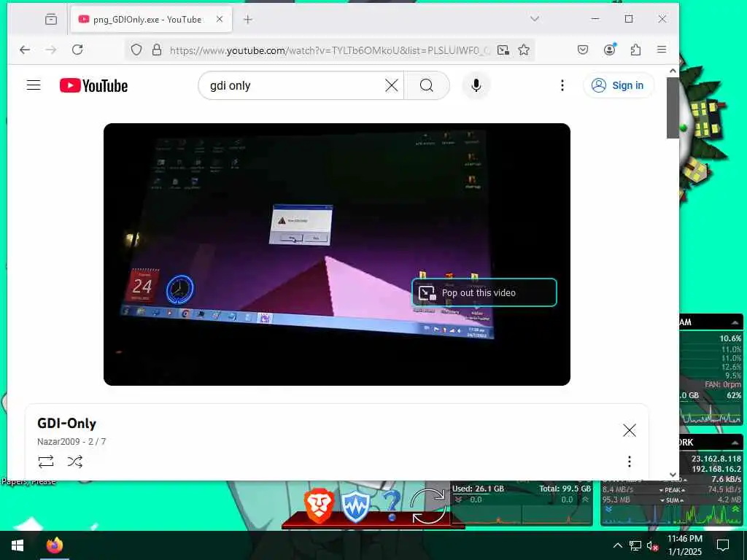
Task: Open Firefox account icon
Action: pyautogui.click(x=609, y=50)
